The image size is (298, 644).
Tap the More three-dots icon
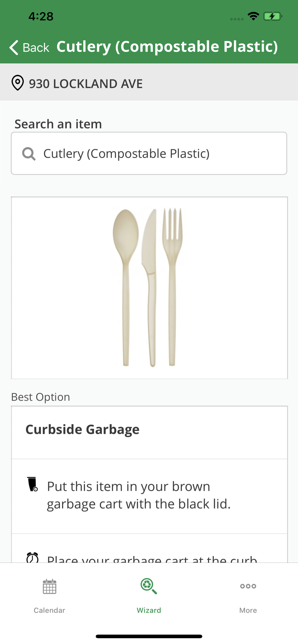[x=248, y=586]
